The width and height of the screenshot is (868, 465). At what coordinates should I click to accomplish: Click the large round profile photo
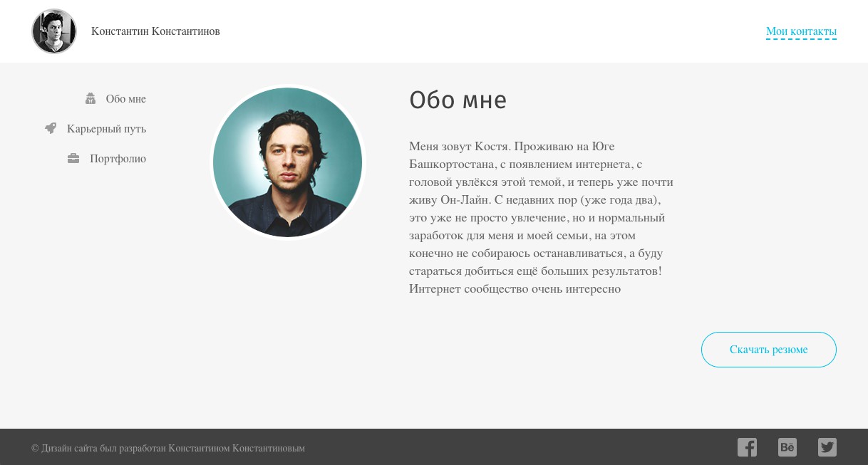288,162
